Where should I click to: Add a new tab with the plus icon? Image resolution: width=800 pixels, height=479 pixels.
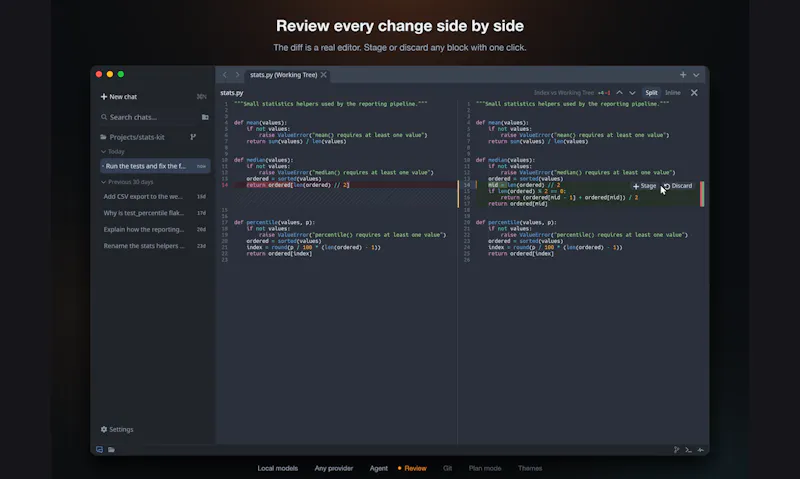pos(683,74)
